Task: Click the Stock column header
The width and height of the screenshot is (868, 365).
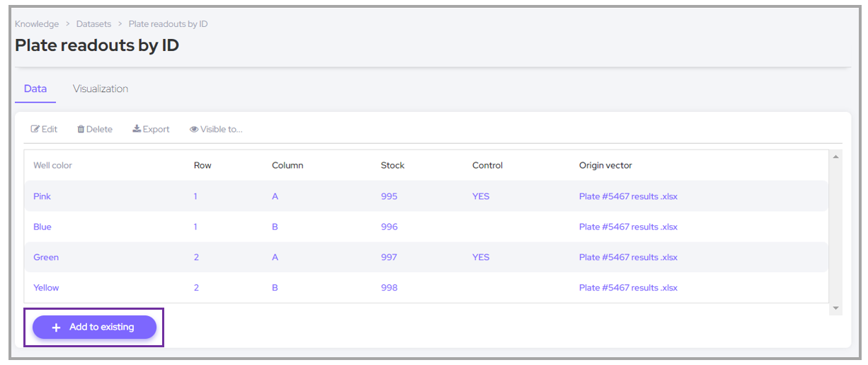Action: tap(392, 166)
